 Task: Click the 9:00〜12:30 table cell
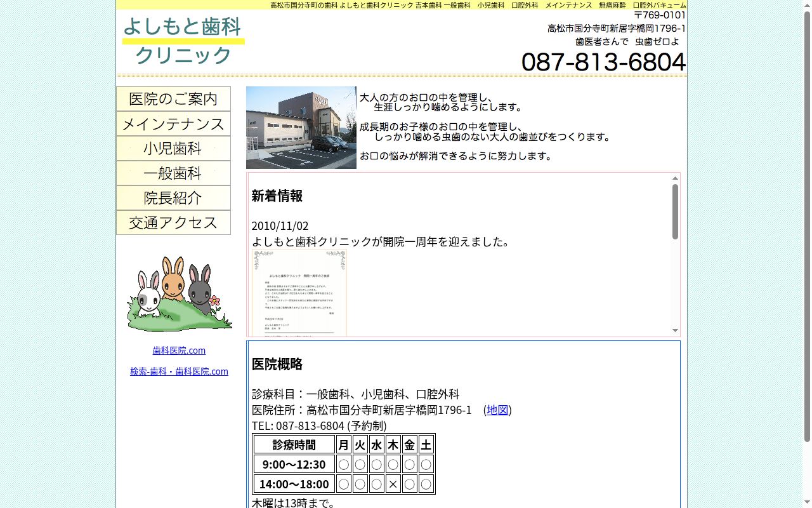tap(294, 464)
